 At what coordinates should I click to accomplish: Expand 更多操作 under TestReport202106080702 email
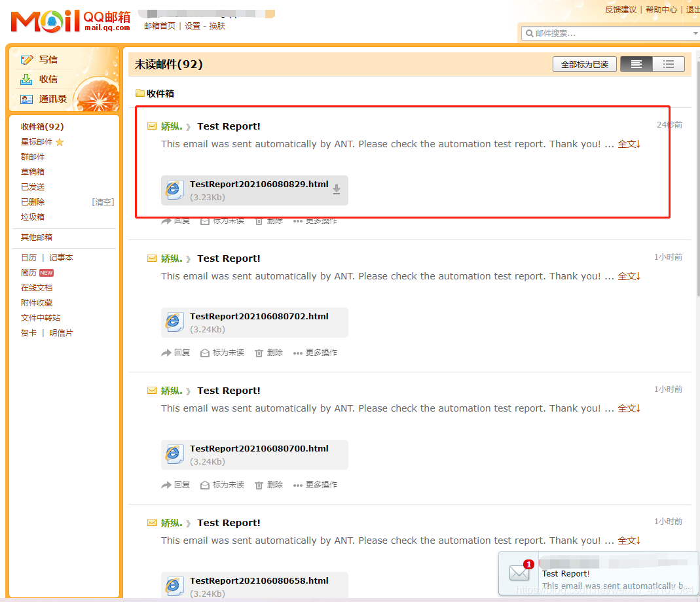click(315, 353)
